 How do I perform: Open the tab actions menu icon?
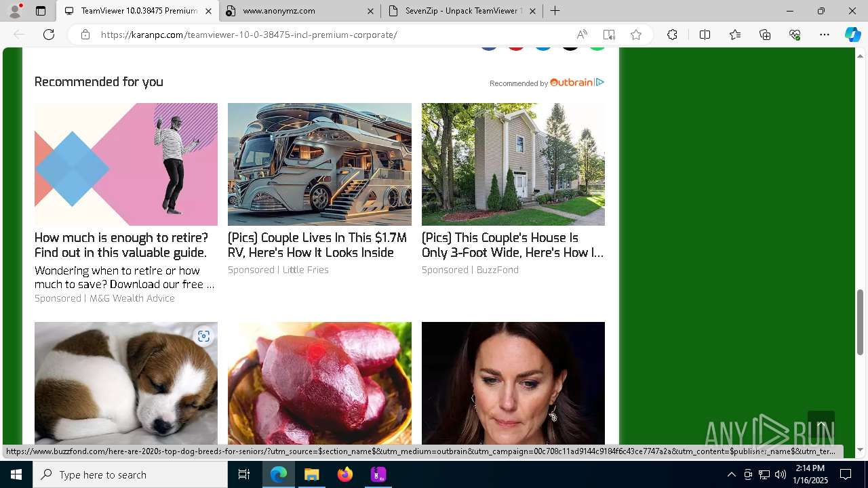coord(41,11)
